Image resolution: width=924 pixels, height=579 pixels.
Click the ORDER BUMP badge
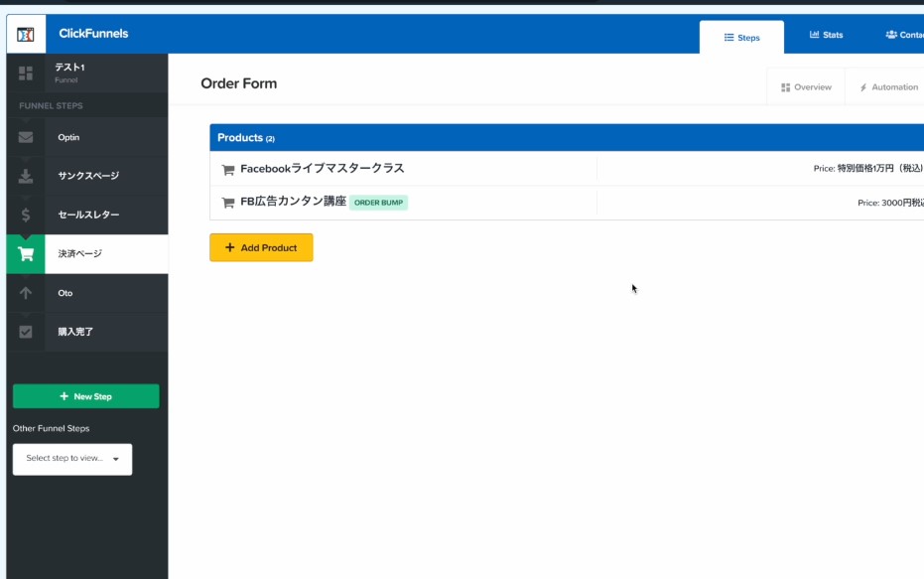[378, 203]
